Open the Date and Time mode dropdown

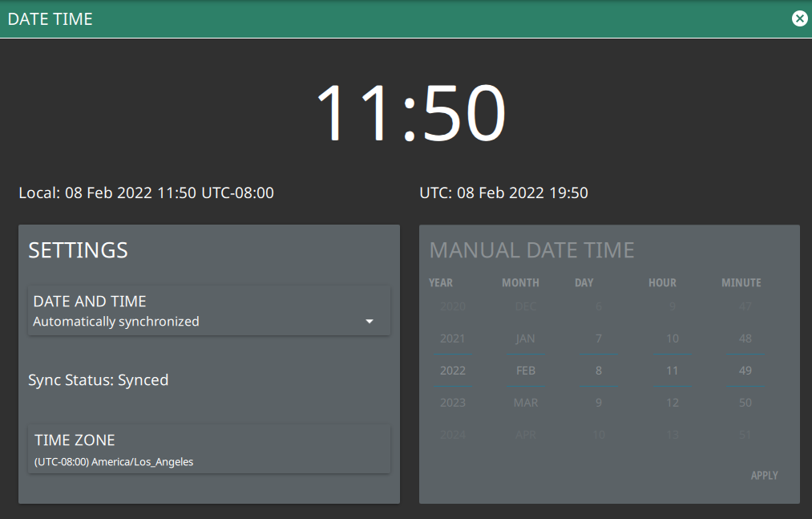click(x=208, y=311)
